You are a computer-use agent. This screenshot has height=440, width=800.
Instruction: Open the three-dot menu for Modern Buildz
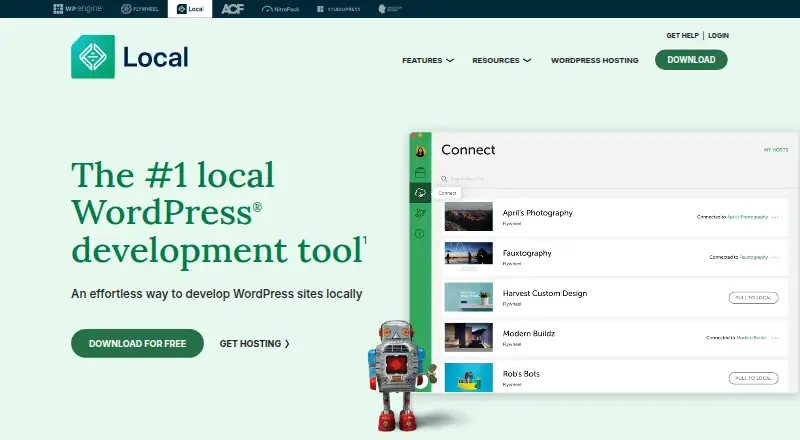776,338
